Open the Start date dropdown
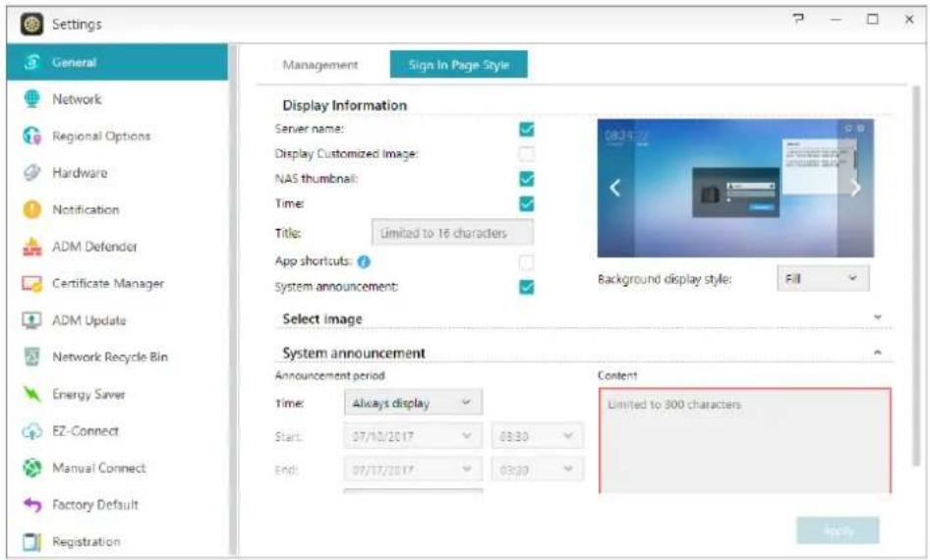 coord(413,436)
